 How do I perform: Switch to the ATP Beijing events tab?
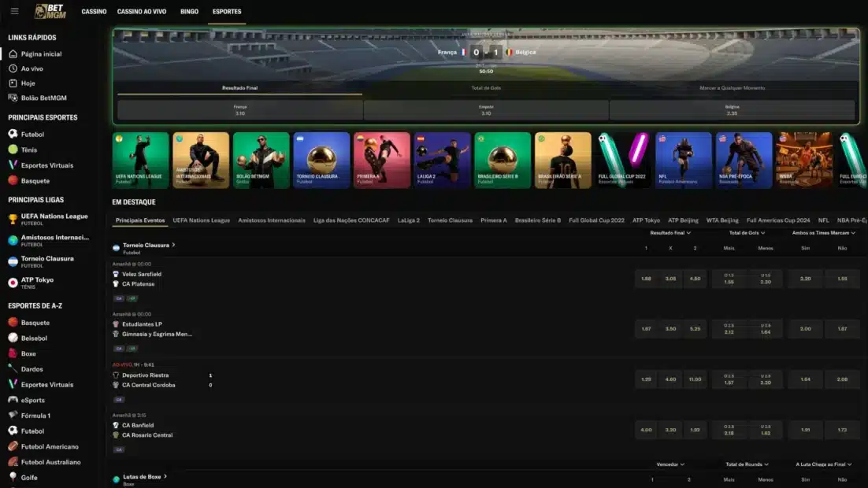click(x=683, y=220)
